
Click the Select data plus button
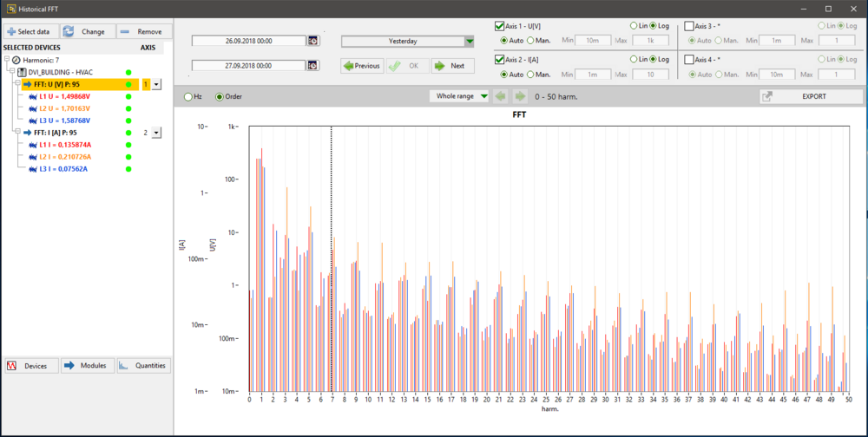pos(31,31)
